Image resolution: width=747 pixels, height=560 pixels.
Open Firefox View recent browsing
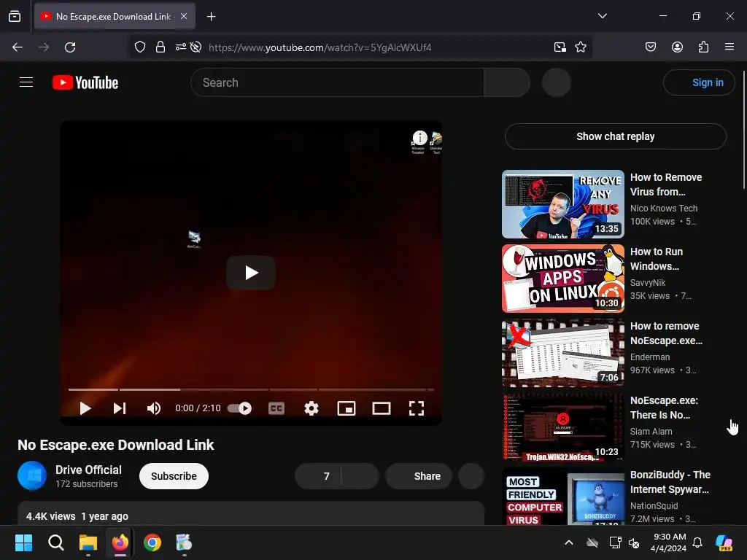(15, 17)
